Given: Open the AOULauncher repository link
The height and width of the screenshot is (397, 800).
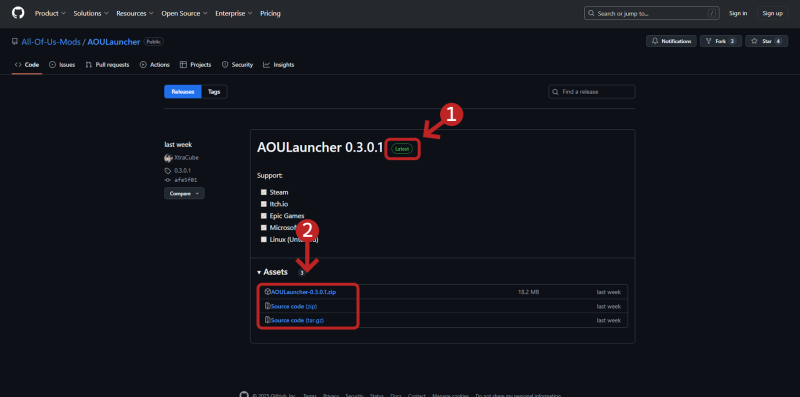Looking at the screenshot, I should click(114, 42).
